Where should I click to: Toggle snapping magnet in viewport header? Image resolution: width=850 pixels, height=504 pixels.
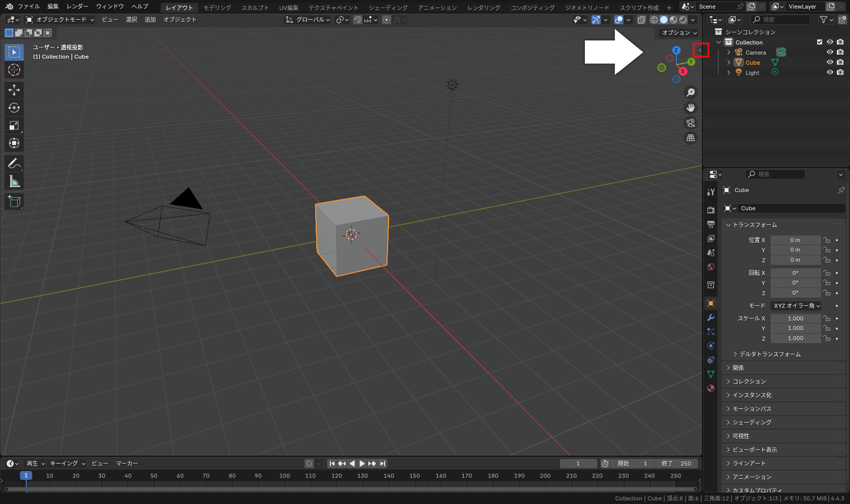click(x=358, y=20)
